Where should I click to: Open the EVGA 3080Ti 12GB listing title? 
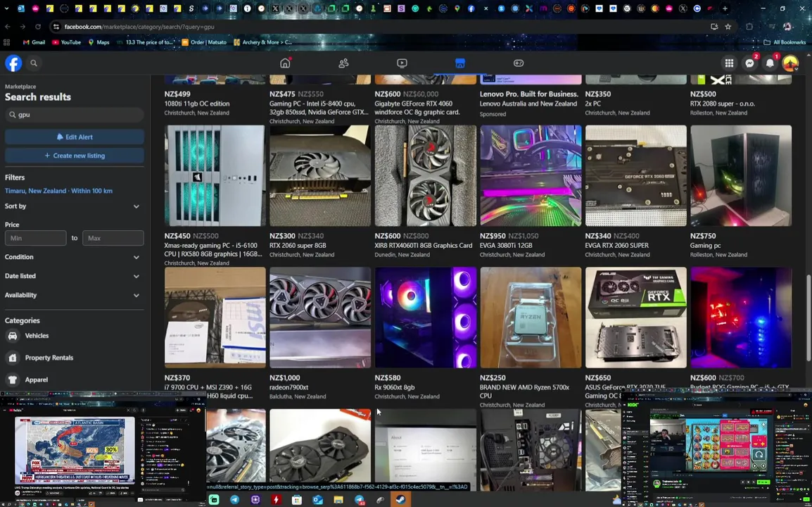[x=506, y=246]
